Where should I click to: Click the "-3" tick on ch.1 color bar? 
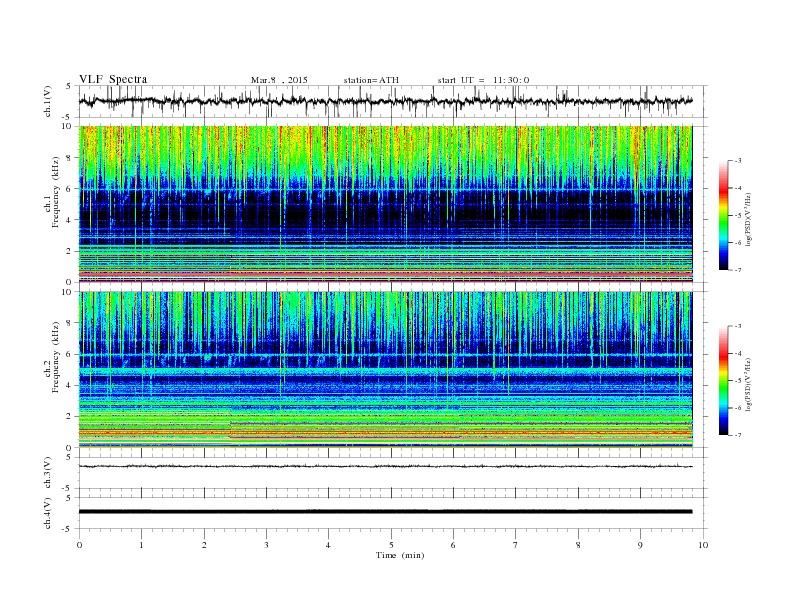(738, 161)
